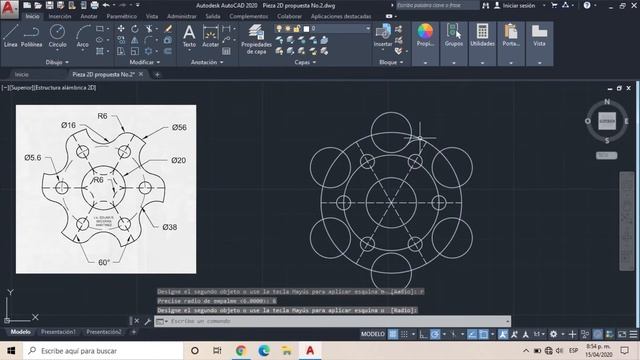Select the Círculo tool
The image size is (640, 360).
tap(58, 35)
